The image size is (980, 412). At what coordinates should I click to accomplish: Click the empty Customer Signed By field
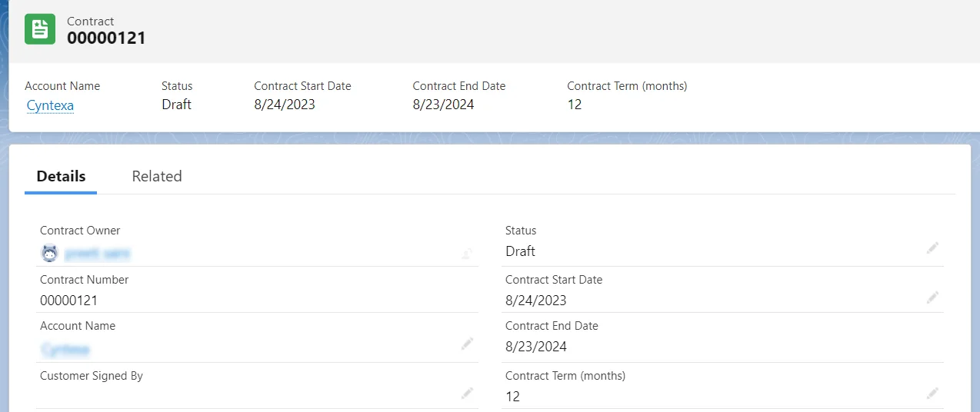pos(246,394)
